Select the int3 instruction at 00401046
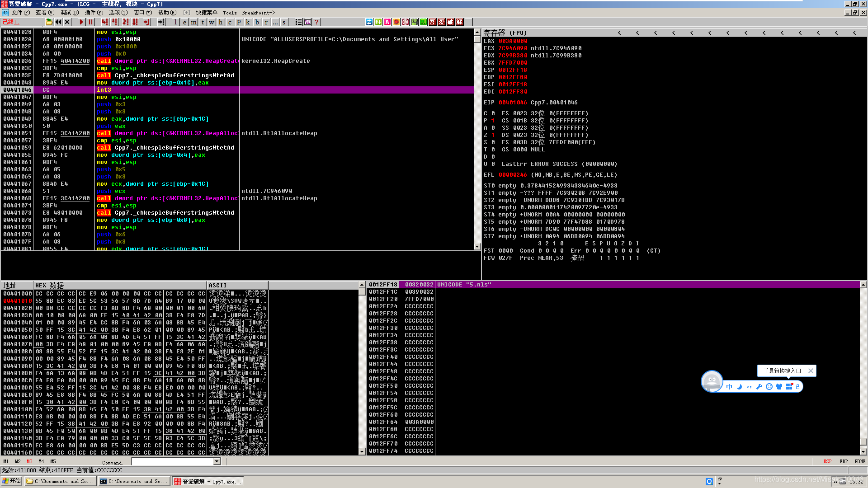Viewport: 868px width, 488px height. click(237, 90)
